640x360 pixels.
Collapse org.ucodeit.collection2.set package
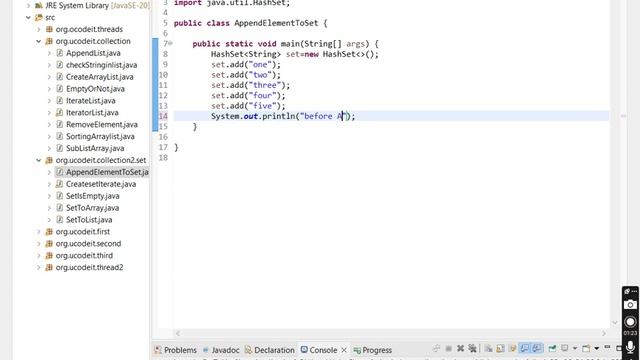pos(39,160)
